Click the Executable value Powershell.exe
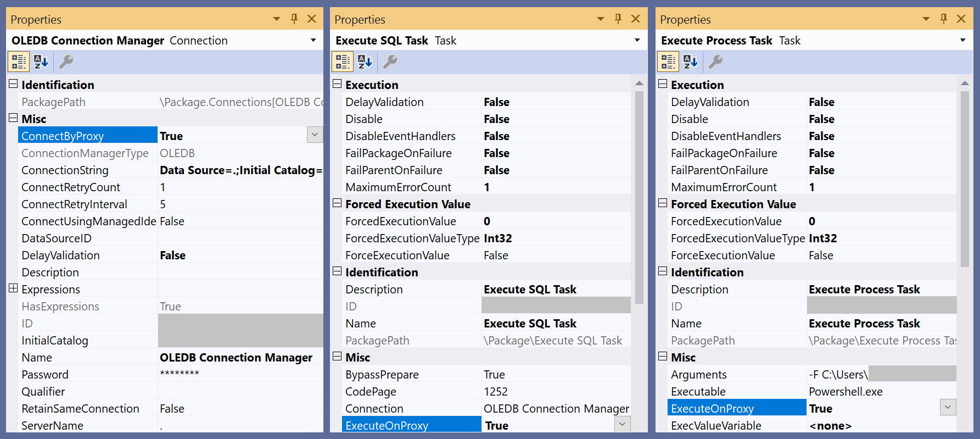The width and height of the screenshot is (980, 439). [x=845, y=392]
